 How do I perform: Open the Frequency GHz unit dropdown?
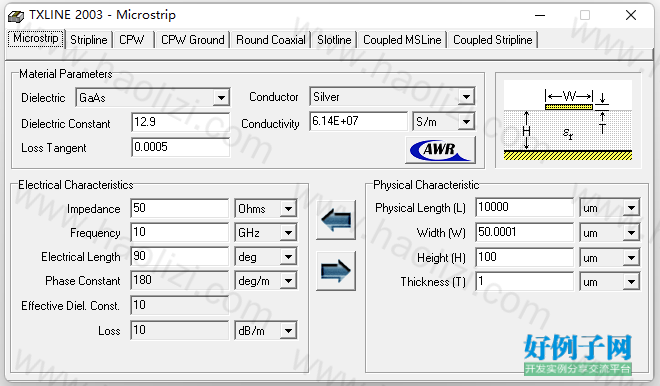click(x=288, y=233)
